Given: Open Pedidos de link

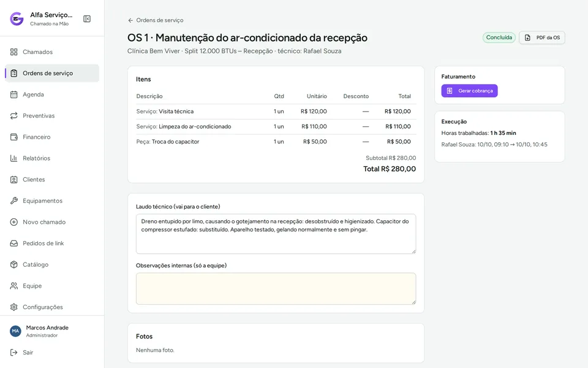Looking at the screenshot, I should coord(51,243).
